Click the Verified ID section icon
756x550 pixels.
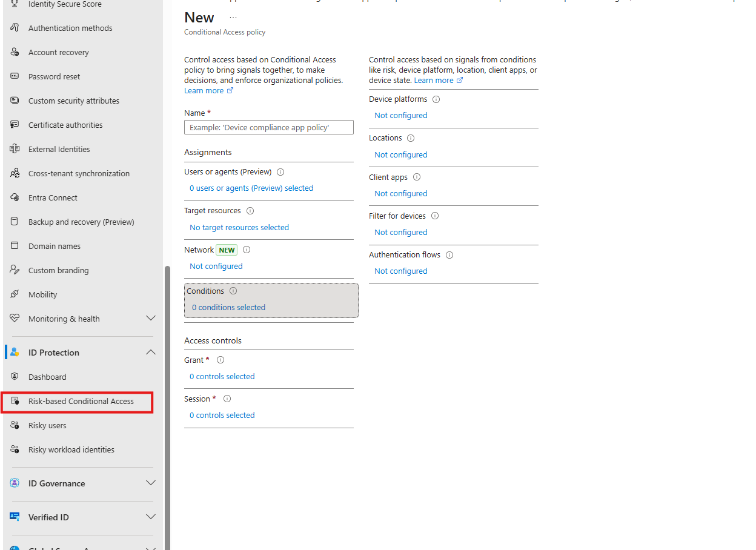(15, 517)
